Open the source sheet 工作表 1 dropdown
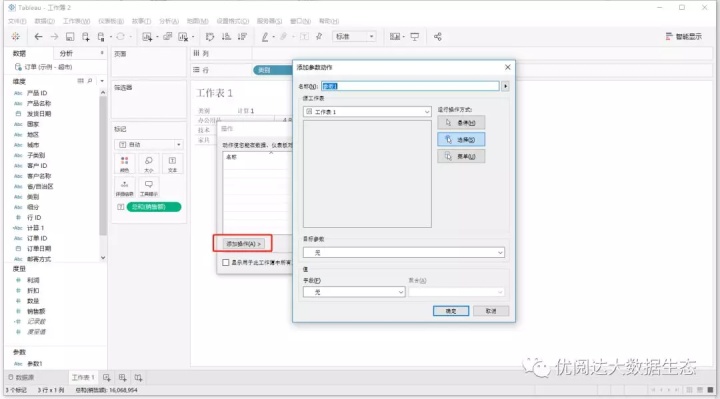720x399 pixels. point(367,112)
